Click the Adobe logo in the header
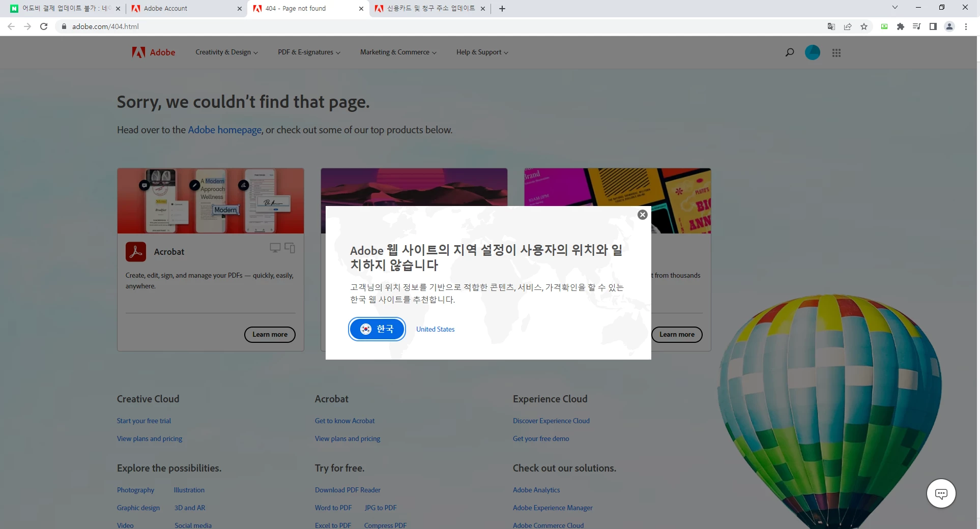 (x=154, y=52)
